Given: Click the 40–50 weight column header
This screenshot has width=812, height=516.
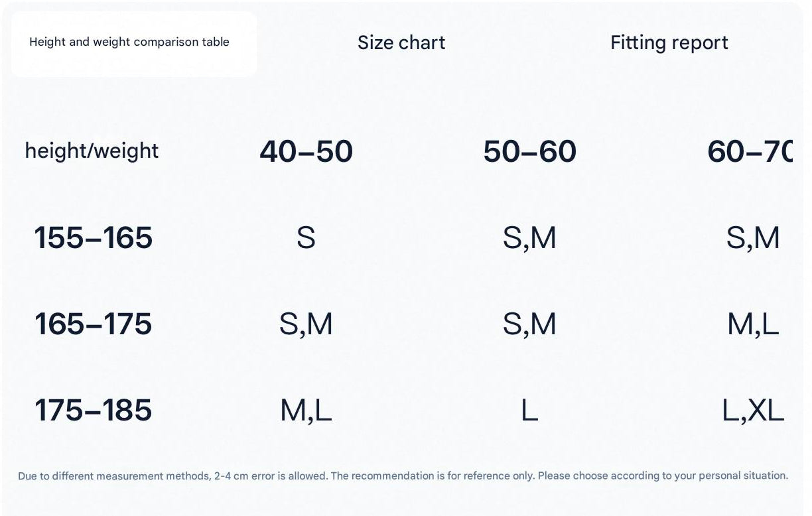Looking at the screenshot, I should 306,152.
